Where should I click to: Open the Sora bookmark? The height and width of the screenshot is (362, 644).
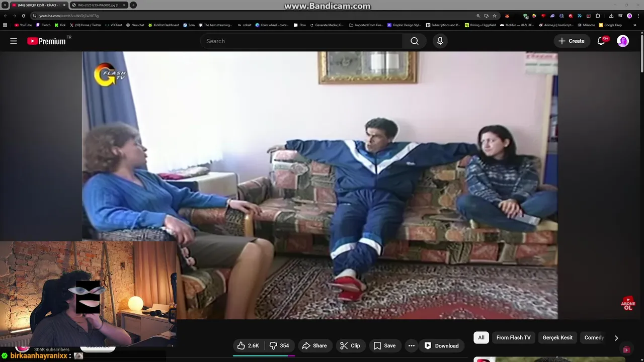pos(189,25)
